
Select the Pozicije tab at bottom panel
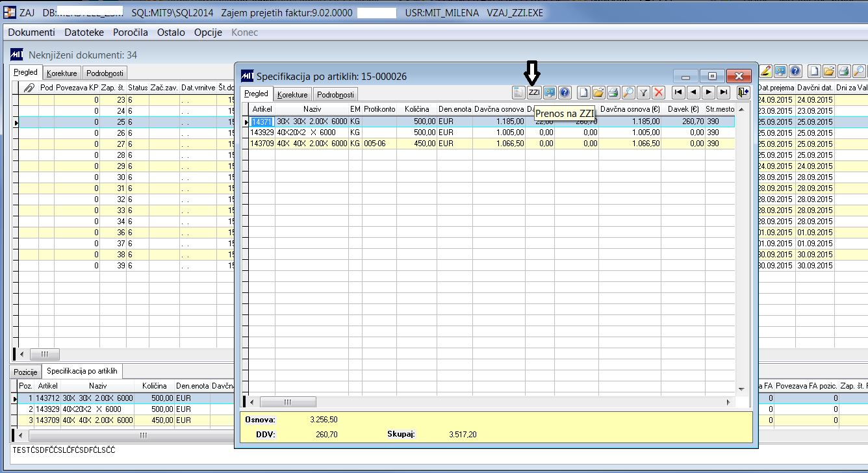pyautogui.click(x=27, y=372)
